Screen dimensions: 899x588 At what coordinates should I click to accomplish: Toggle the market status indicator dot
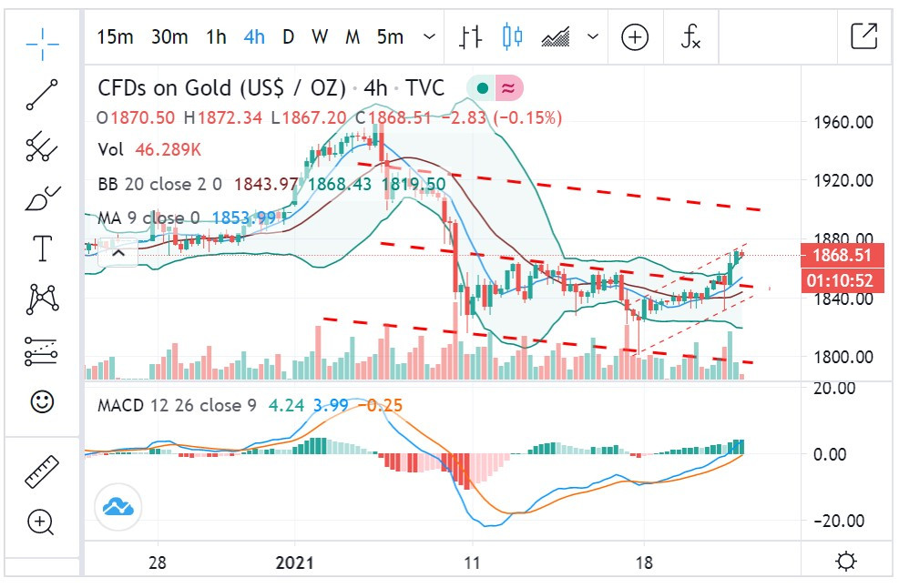click(x=482, y=89)
